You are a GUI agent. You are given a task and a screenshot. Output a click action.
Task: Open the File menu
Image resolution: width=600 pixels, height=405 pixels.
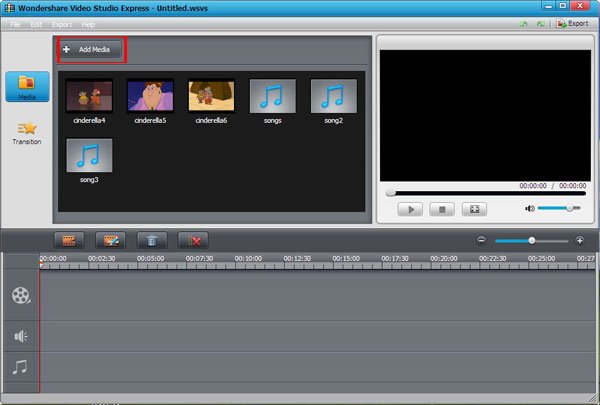15,24
